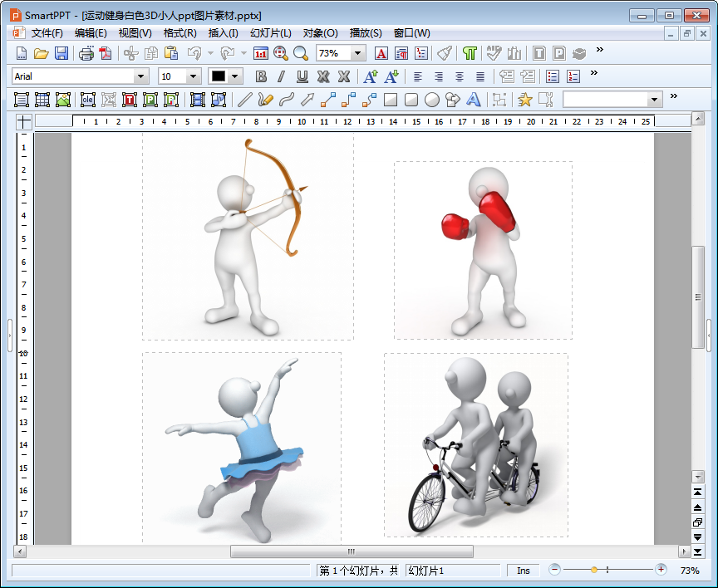Export the presentation to PDF
Screen dimensions: 718x588
point(106,53)
